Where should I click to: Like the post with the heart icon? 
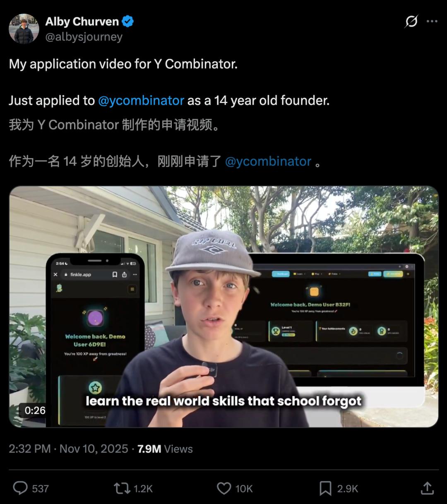[x=224, y=488]
